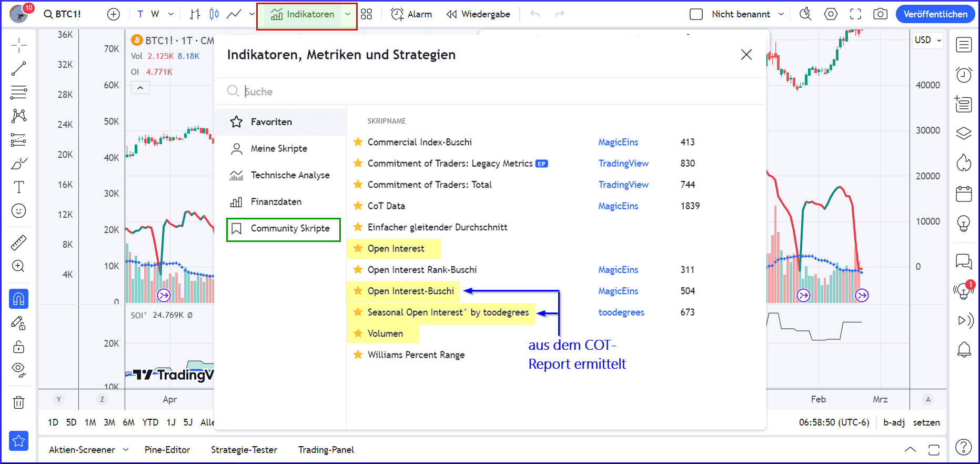Close the Indikatoren dialog
Image resolution: width=980 pixels, height=464 pixels.
click(x=746, y=55)
